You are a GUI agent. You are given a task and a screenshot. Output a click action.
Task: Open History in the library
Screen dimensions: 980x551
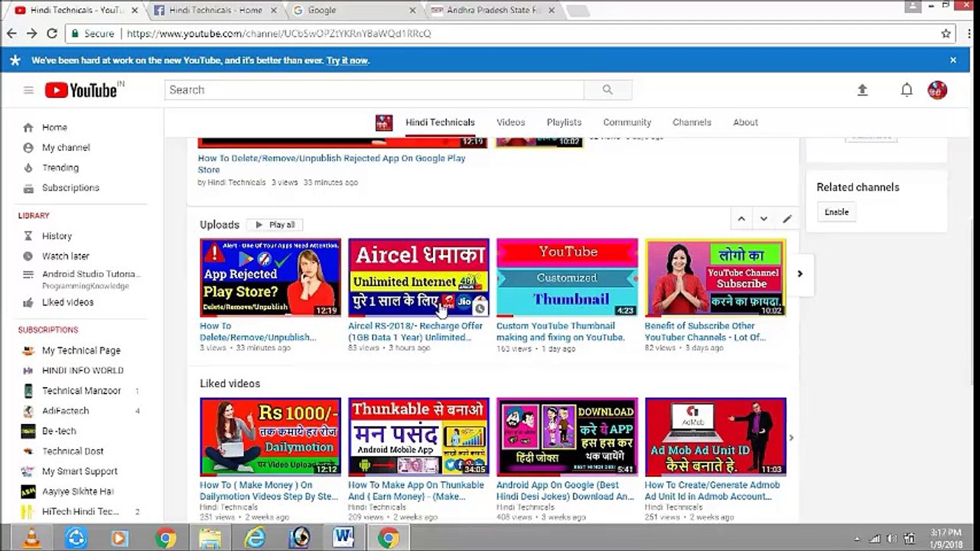(x=57, y=236)
